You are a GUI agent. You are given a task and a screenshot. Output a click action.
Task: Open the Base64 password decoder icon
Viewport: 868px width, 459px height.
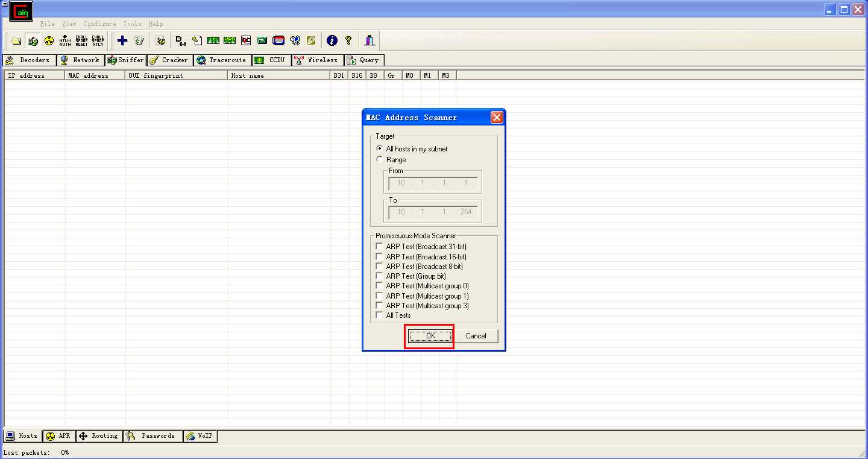181,40
